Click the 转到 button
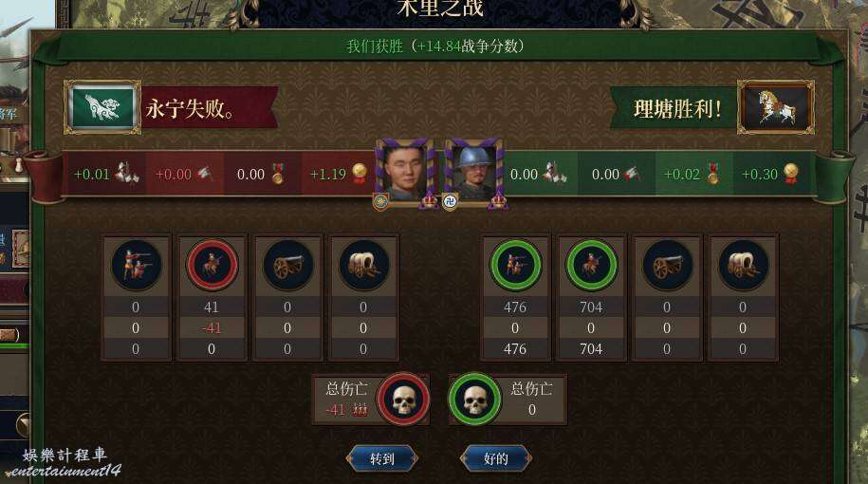The height and width of the screenshot is (484, 868). 382,458
